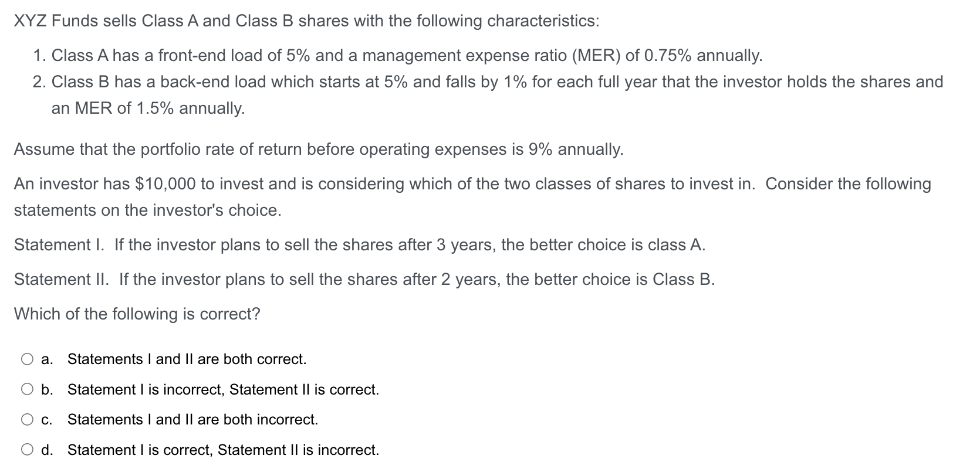
Task: Click the answer text for option b
Action: point(223,389)
